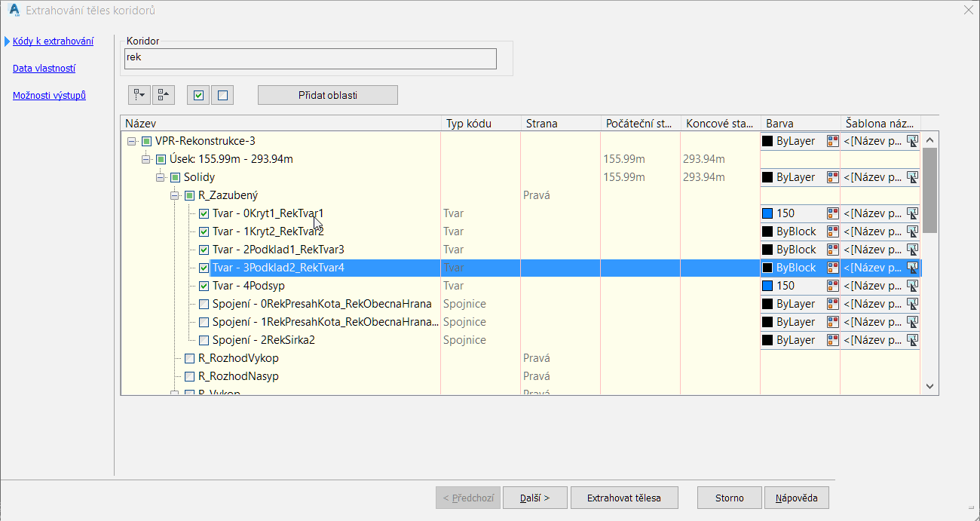Open Kódy k extrahování page
This screenshot has height=521, width=980.
(53, 41)
